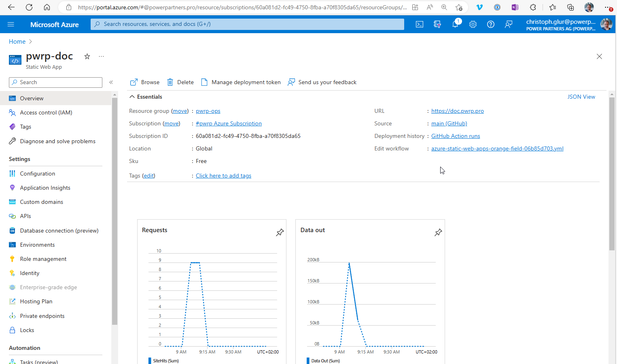
Task: Pin the Data out chart
Action: (438, 232)
